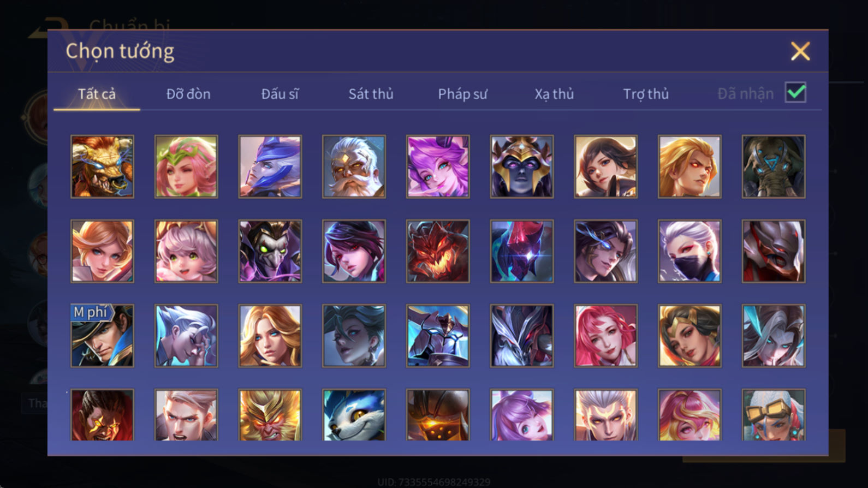The height and width of the screenshot is (488, 868).
Task: Select the plague-mask green-eyed hero
Action: point(270,251)
